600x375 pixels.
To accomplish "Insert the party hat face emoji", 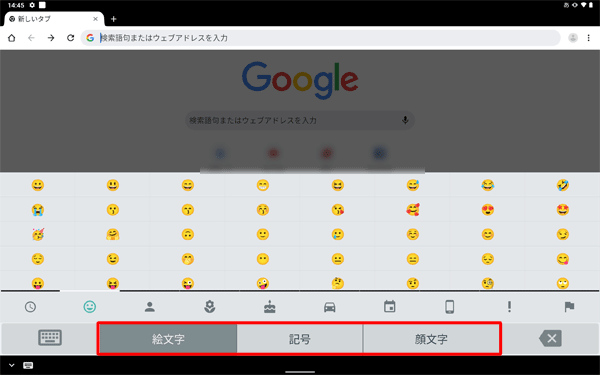I will [x=38, y=234].
